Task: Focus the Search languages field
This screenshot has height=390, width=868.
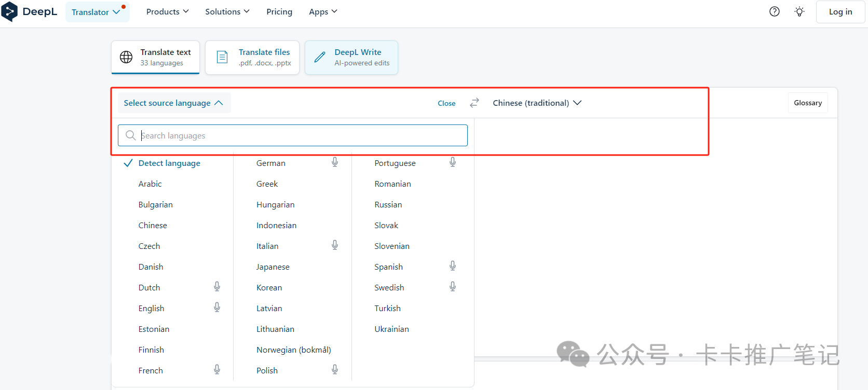Action: point(293,135)
